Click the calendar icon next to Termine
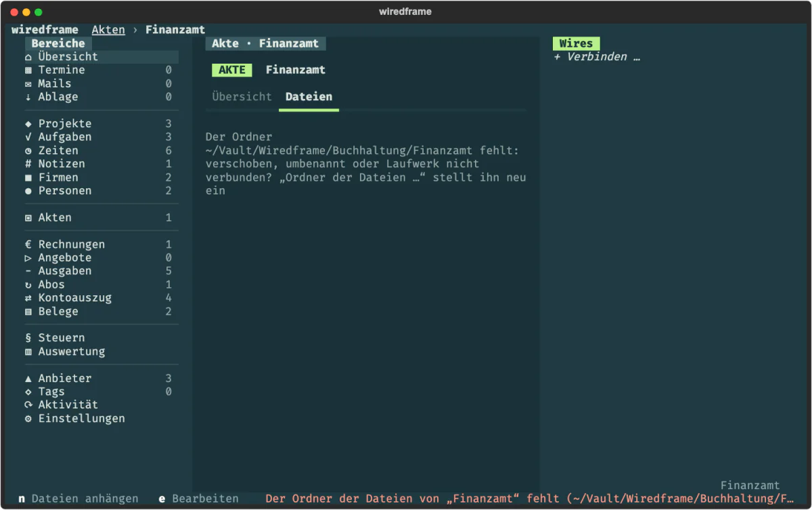 click(28, 70)
